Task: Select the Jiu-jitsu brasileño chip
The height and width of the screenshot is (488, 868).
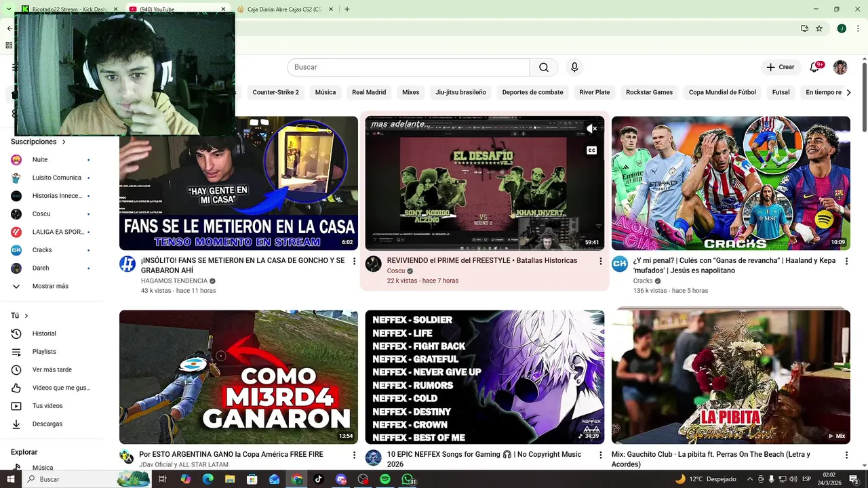Action: pyautogui.click(x=460, y=92)
